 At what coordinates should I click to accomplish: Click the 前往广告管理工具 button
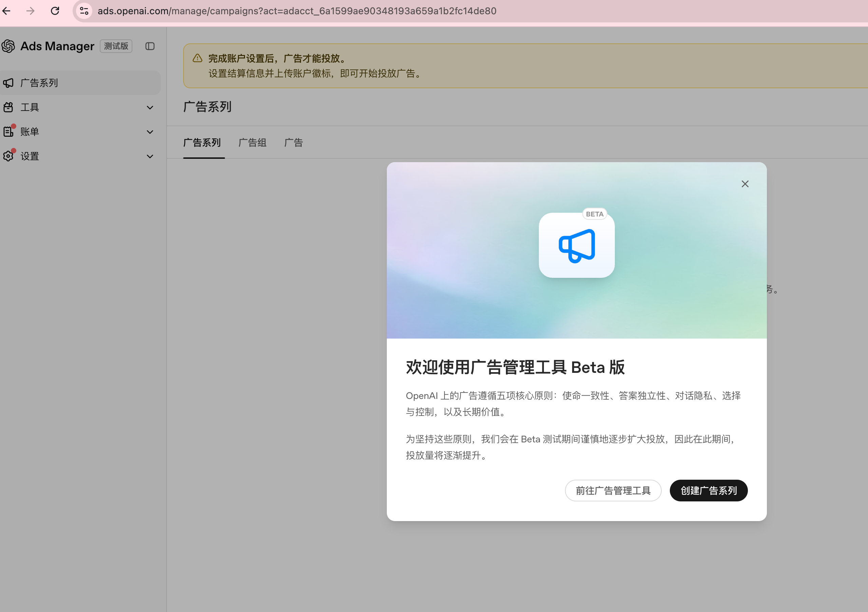point(613,491)
